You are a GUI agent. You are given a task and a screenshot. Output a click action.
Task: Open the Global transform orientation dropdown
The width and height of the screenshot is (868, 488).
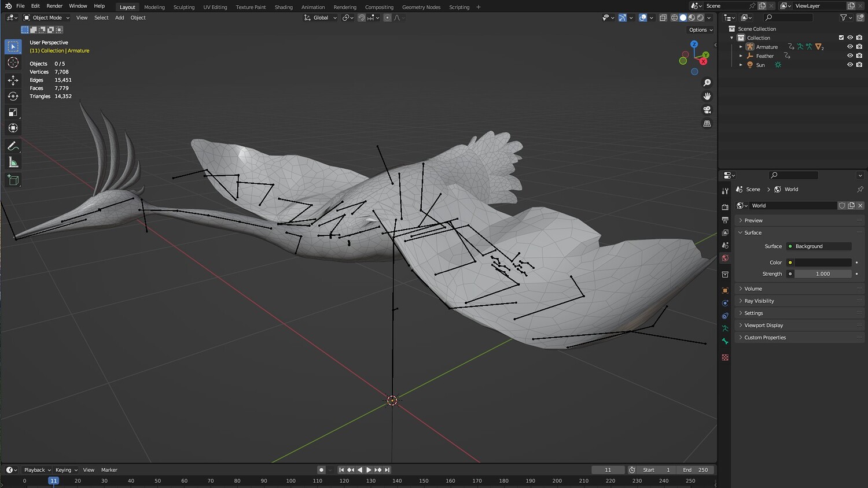click(321, 18)
